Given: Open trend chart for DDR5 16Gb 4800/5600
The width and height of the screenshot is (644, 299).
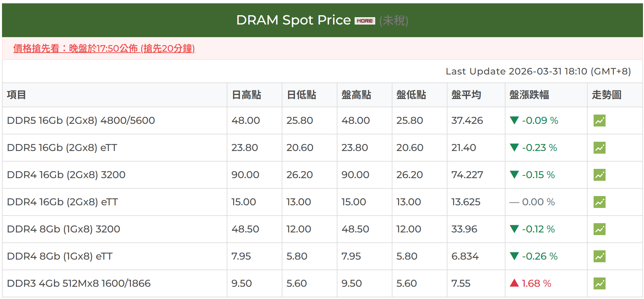Looking at the screenshot, I should click(x=599, y=121).
